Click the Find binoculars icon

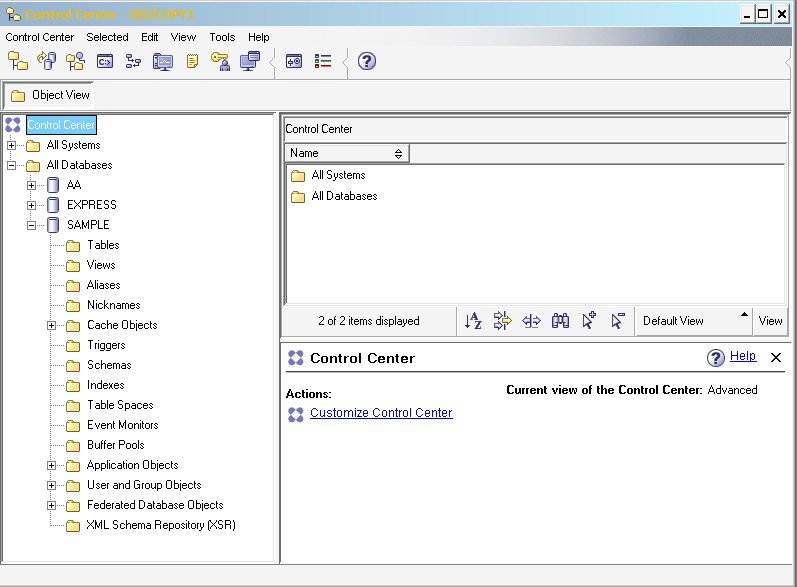pos(560,321)
